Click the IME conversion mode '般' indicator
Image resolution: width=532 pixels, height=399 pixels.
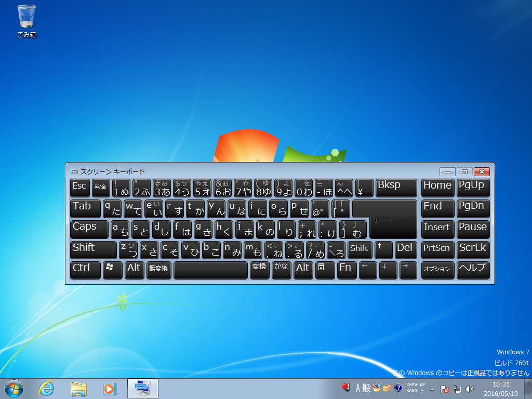[x=366, y=388]
